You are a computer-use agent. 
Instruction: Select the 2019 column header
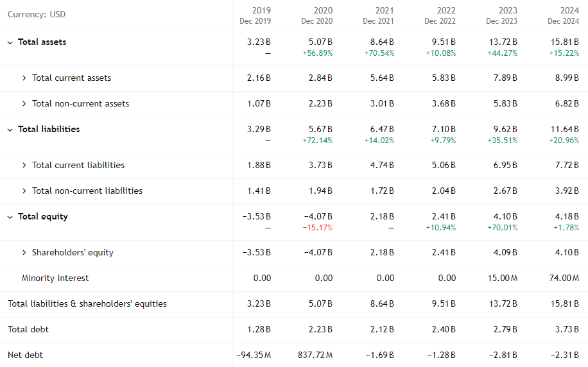pos(261,10)
